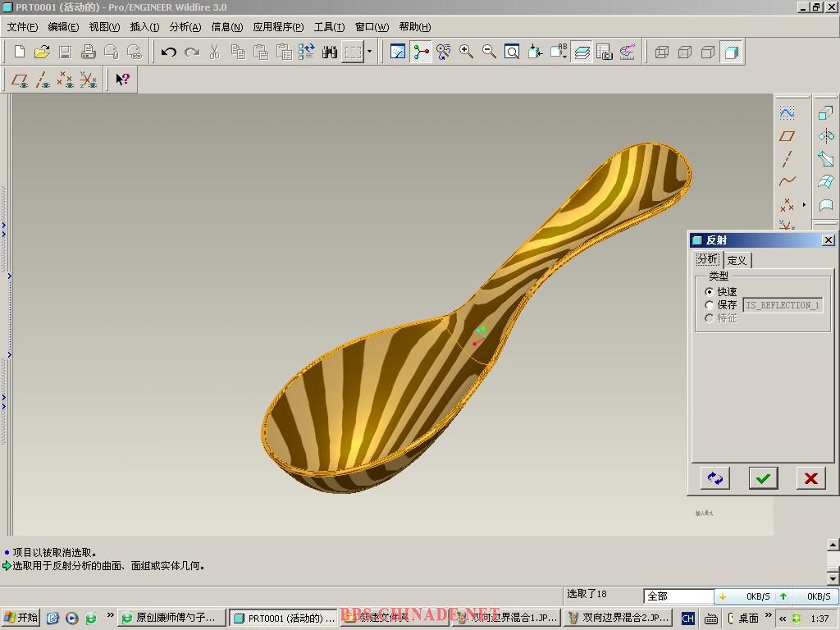Click the layers stack toolbar icon

tap(582, 52)
